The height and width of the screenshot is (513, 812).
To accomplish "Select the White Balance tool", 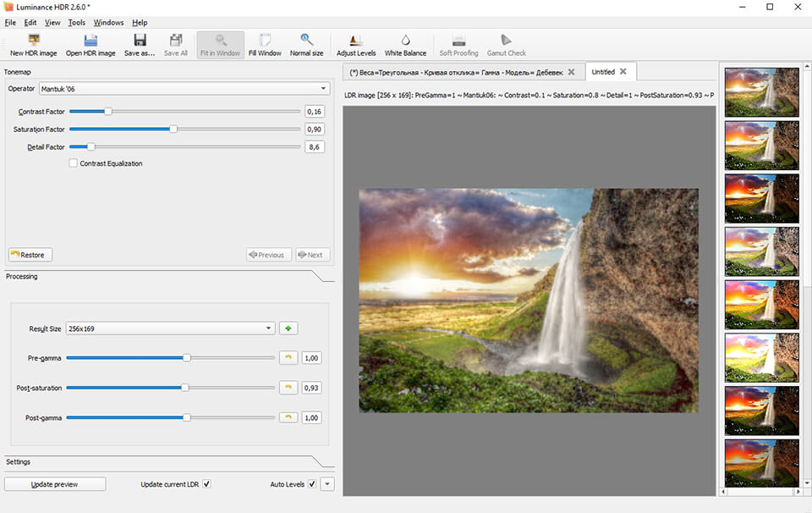I will point(405,44).
